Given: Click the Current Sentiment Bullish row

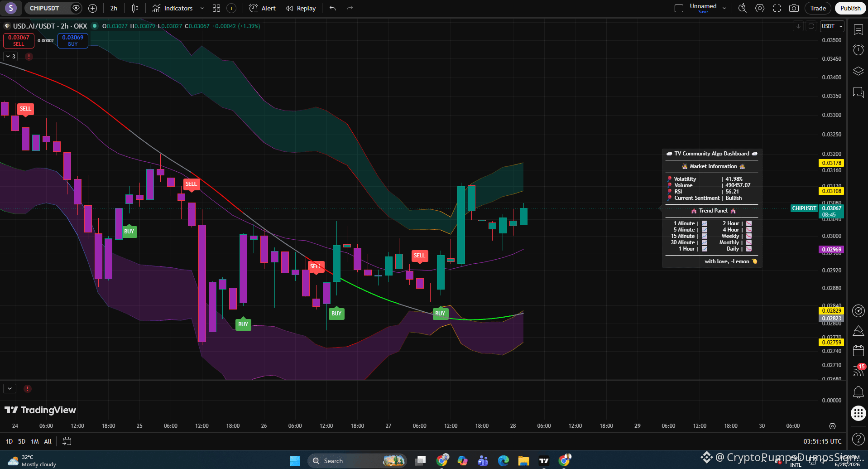Looking at the screenshot, I should (708, 198).
